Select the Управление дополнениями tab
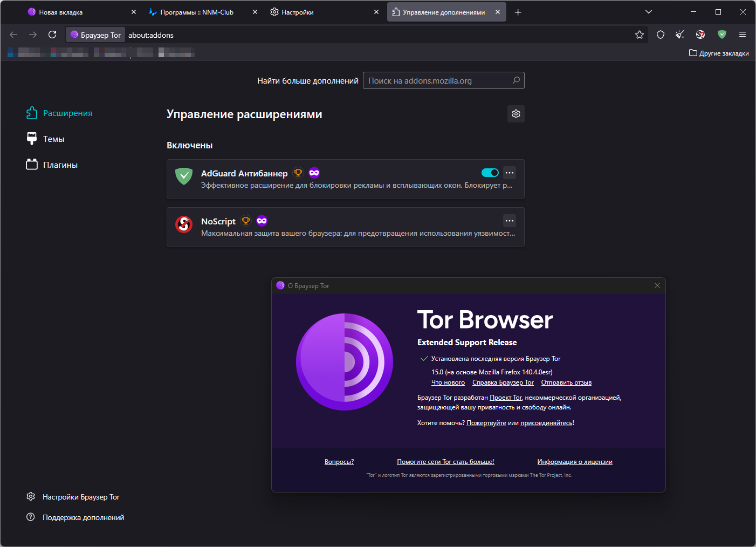The width and height of the screenshot is (756, 547). tap(446, 12)
